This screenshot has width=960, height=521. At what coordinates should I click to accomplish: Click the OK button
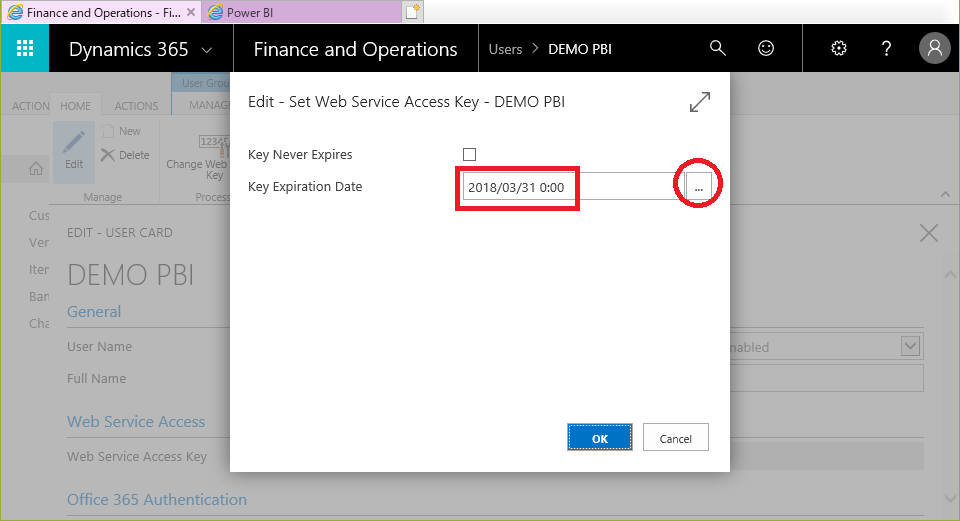click(599, 438)
